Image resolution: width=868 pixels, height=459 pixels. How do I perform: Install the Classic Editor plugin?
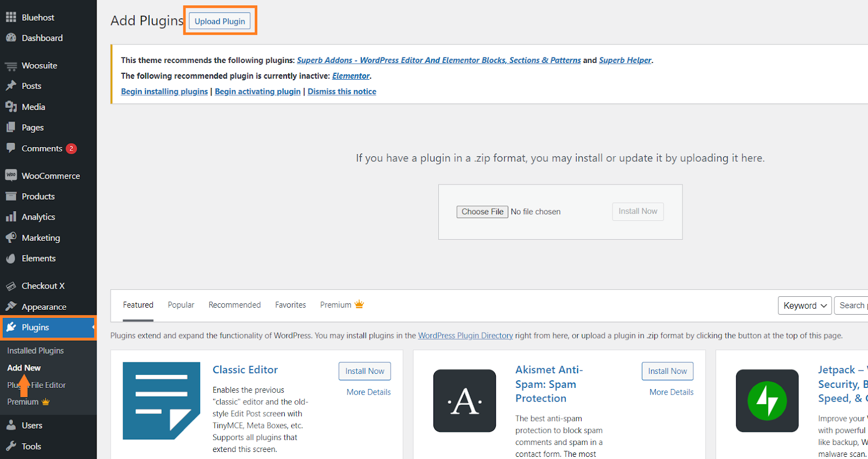tap(365, 371)
